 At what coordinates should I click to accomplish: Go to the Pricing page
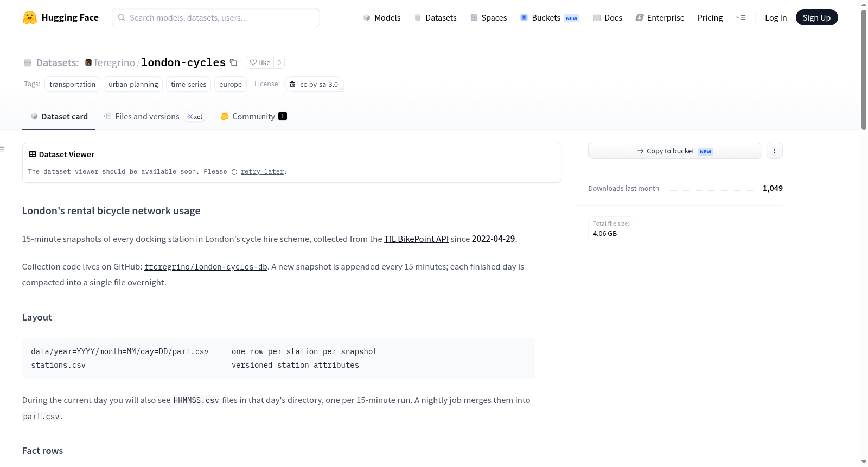[x=710, y=17]
